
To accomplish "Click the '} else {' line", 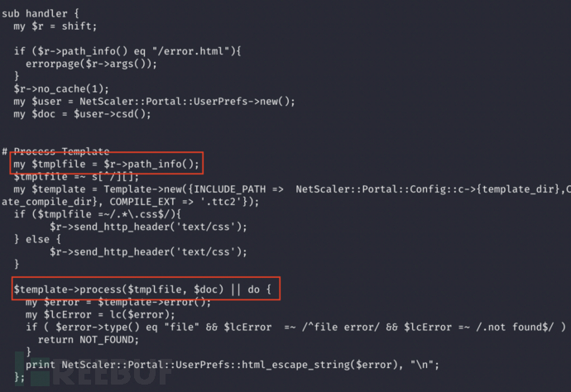I will tap(37, 240).
